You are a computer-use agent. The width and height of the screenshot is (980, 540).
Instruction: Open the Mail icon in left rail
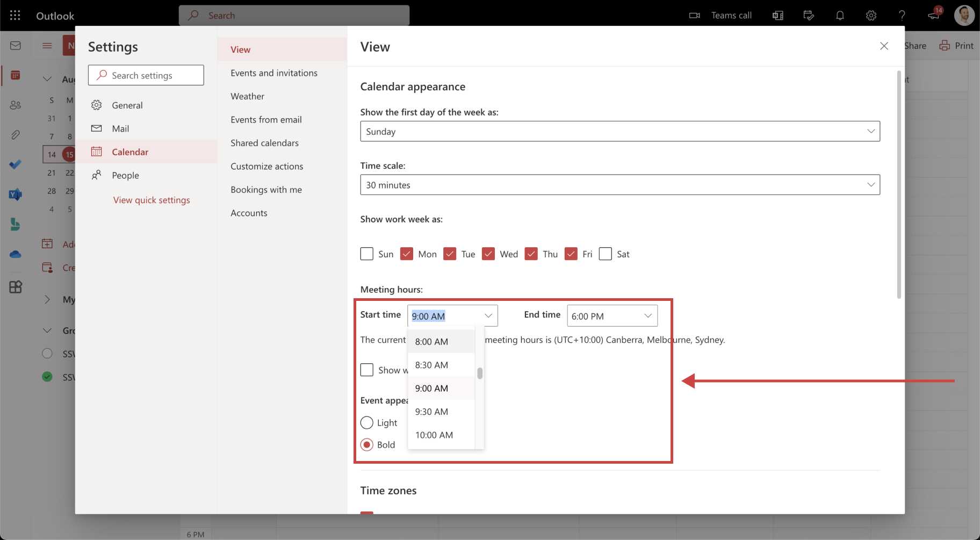[15, 46]
